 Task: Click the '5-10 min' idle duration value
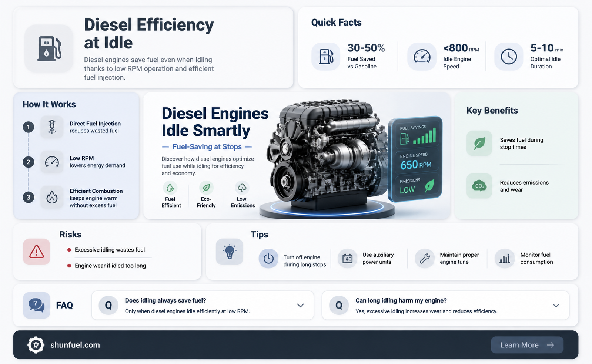point(547,48)
